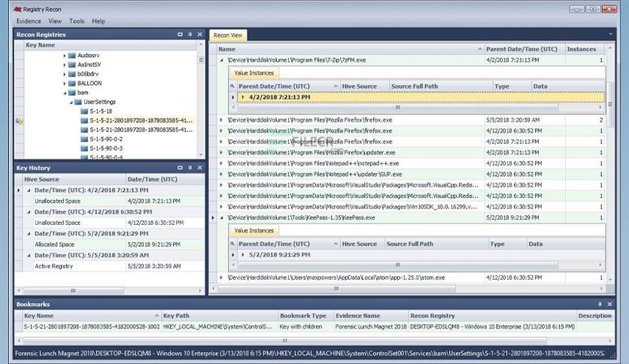
Task: Click Hive Source header under 7zFM.exe
Action: [x=364, y=86]
